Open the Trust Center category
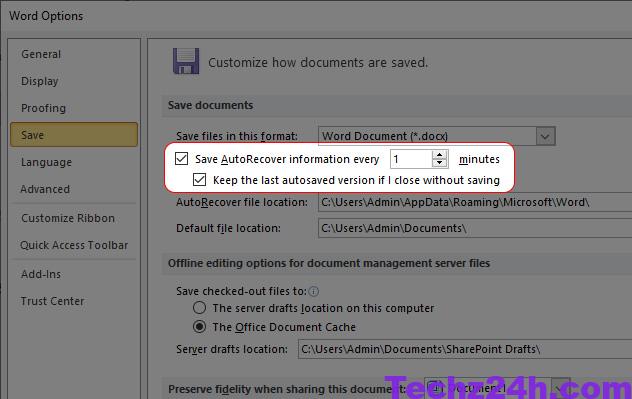 point(52,301)
